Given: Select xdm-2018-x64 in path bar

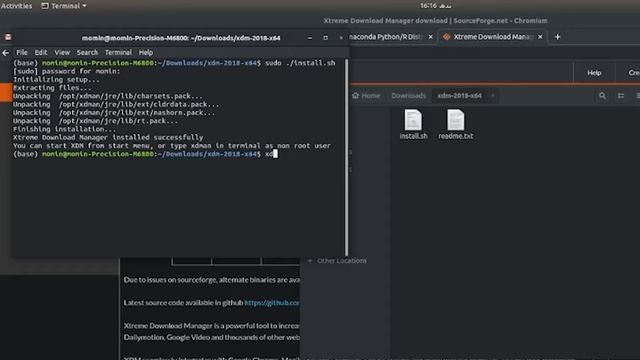Looking at the screenshot, I should point(460,96).
